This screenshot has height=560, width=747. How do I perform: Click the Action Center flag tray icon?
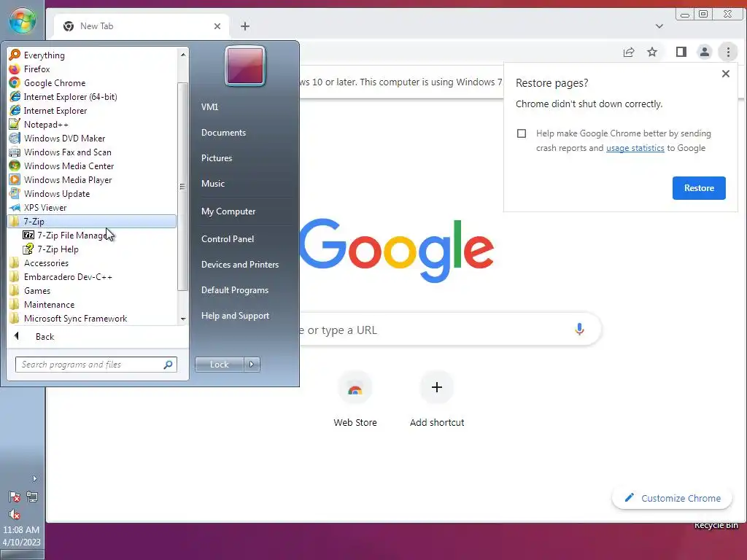point(15,497)
